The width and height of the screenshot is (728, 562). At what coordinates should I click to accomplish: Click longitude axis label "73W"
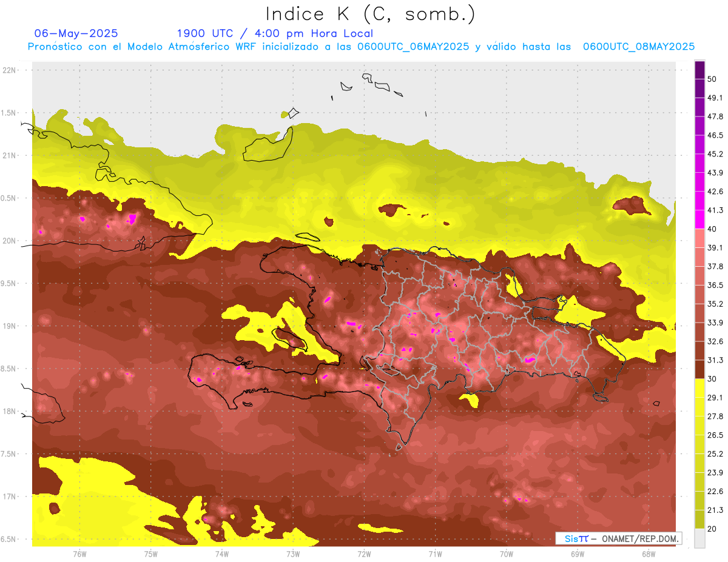coord(293,554)
